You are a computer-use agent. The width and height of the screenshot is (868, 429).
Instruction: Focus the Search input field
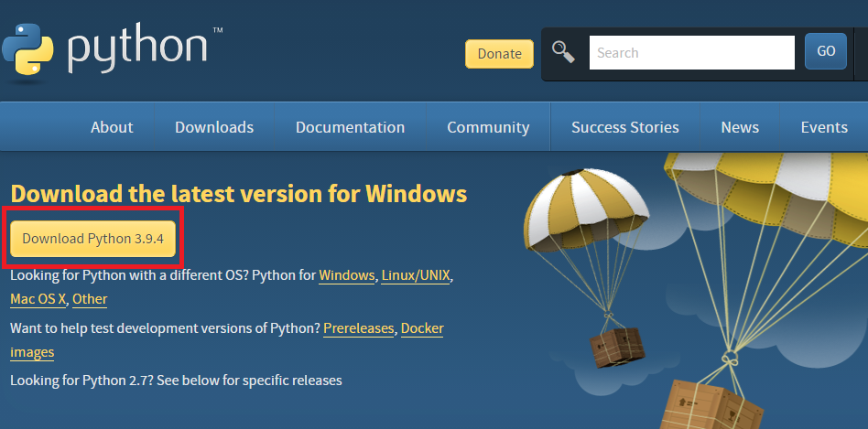coord(691,52)
